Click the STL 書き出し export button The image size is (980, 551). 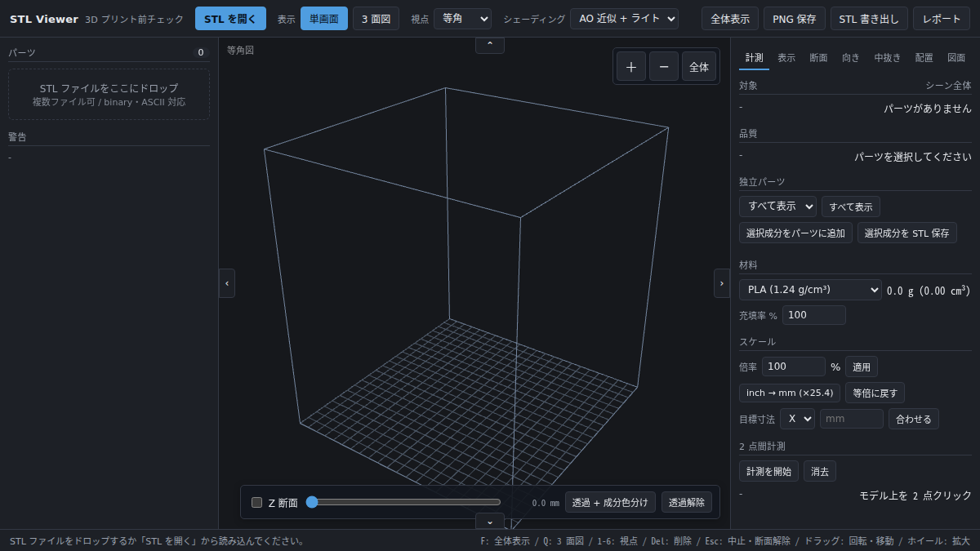click(869, 19)
